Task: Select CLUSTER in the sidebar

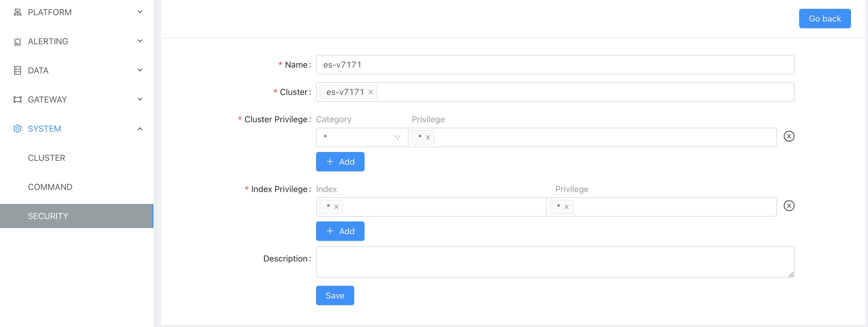Action: pyautogui.click(x=46, y=157)
